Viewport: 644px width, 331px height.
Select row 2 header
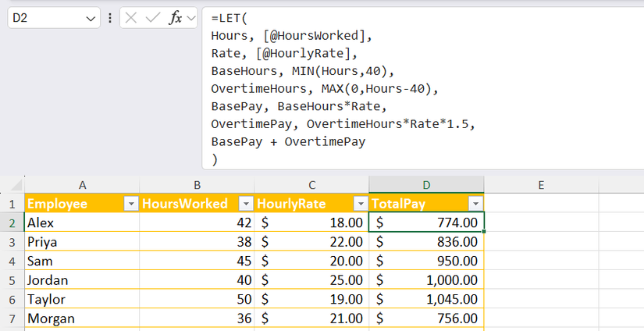tap(12, 222)
